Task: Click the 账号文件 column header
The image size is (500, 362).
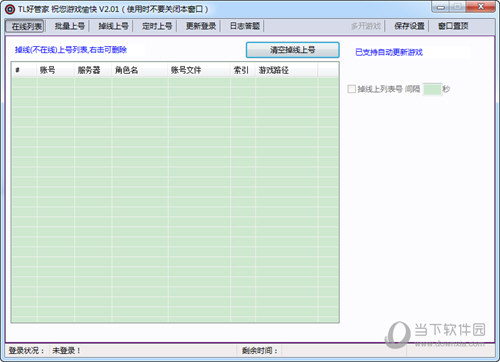Action: coord(199,70)
